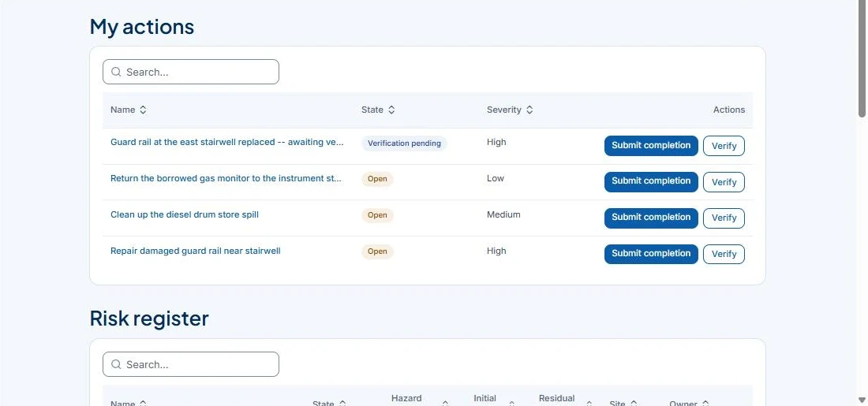Sort Risk register by Residual column icon
The width and height of the screenshot is (868, 406).
click(589, 403)
